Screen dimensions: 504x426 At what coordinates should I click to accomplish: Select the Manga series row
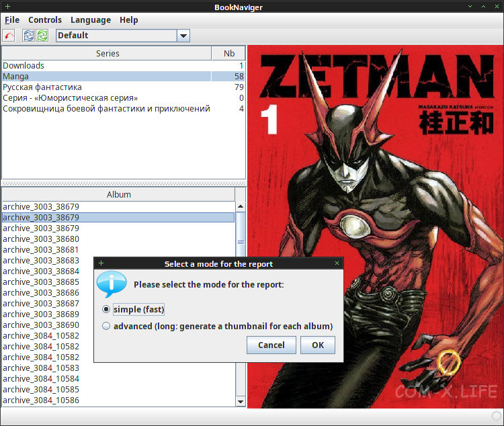pos(124,76)
